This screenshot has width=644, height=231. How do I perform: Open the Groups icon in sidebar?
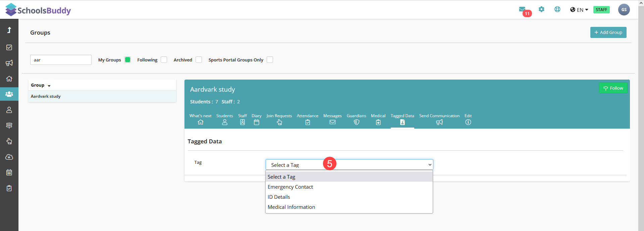[x=9, y=94]
